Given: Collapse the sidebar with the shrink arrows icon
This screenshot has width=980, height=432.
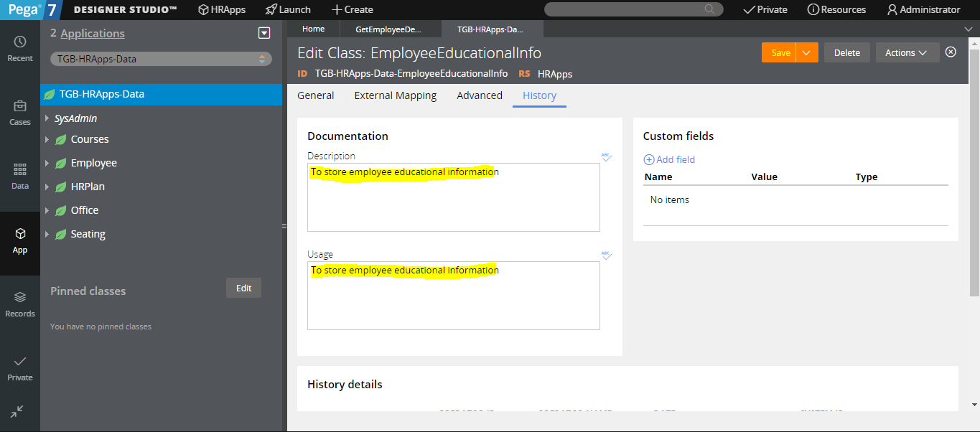Looking at the screenshot, I should (17, 411).
